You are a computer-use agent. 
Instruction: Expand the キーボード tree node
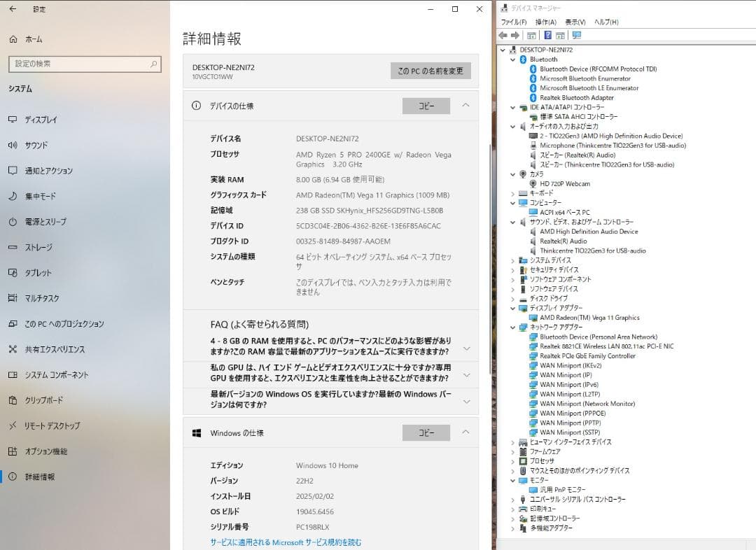coord(513,193)
